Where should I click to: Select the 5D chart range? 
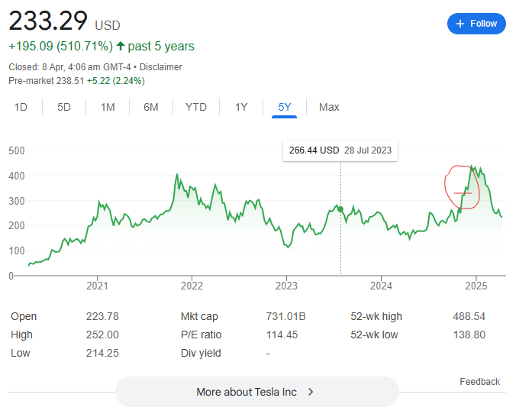pyautogui.click(x=64, y=108)
